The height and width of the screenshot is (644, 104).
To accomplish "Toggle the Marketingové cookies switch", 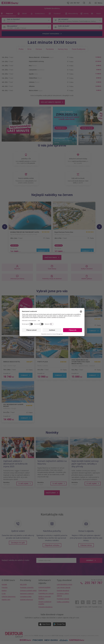I will (x=31, y=324).
